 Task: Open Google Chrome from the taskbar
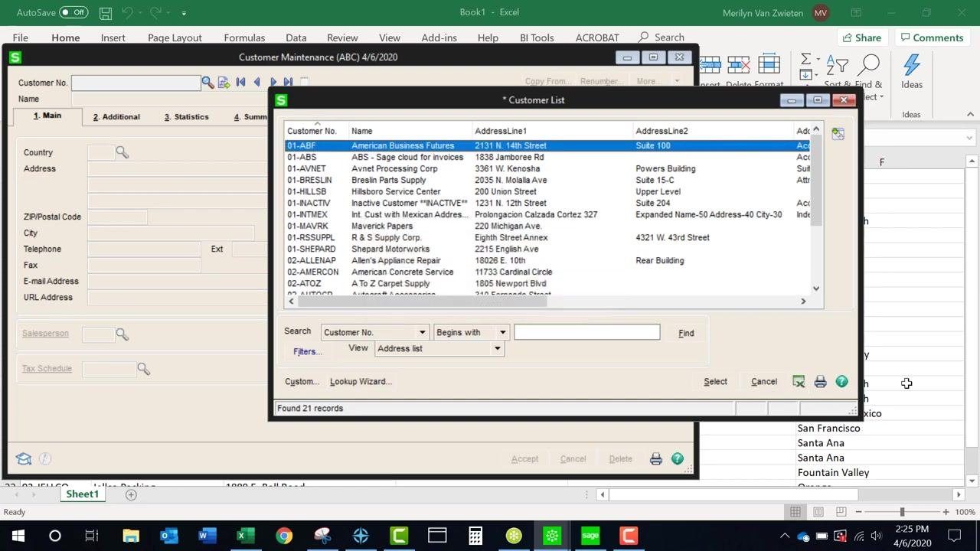pos(284,536)
